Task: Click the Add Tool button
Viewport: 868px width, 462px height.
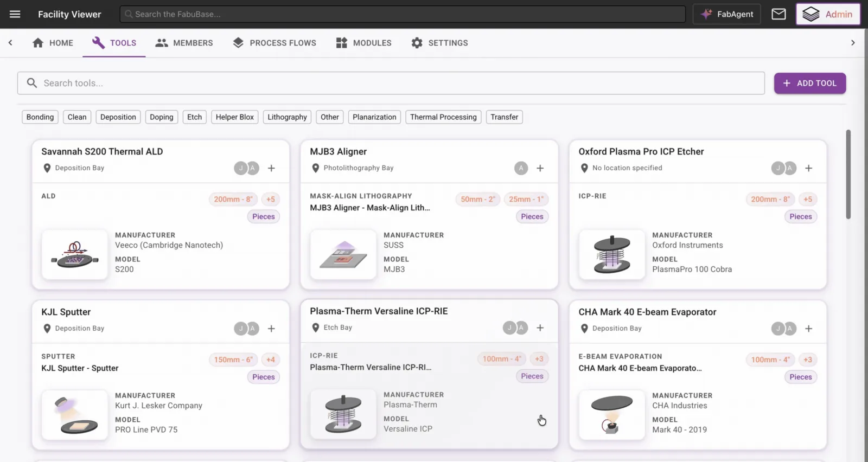Action: coord(810,83)
